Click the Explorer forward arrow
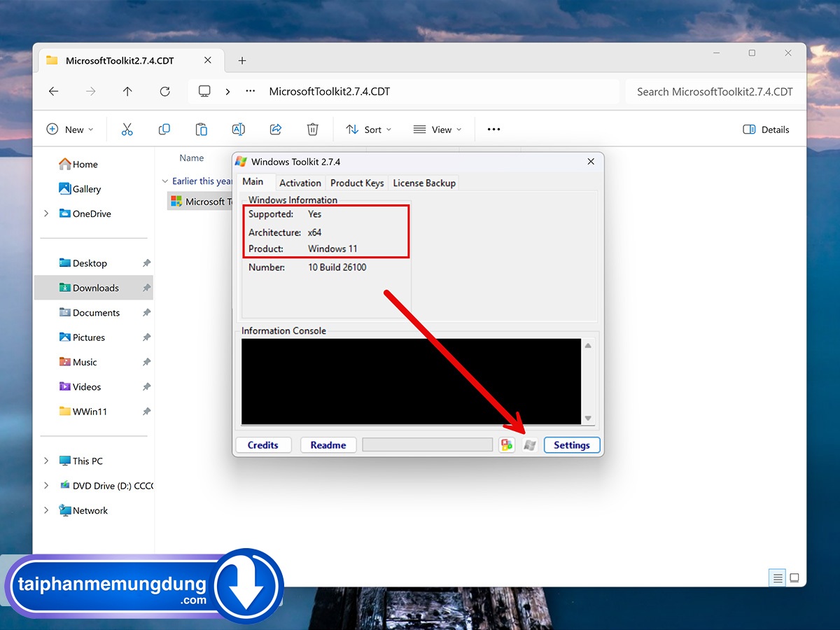This screenshot has width=840, height=630. click(90, 92)
